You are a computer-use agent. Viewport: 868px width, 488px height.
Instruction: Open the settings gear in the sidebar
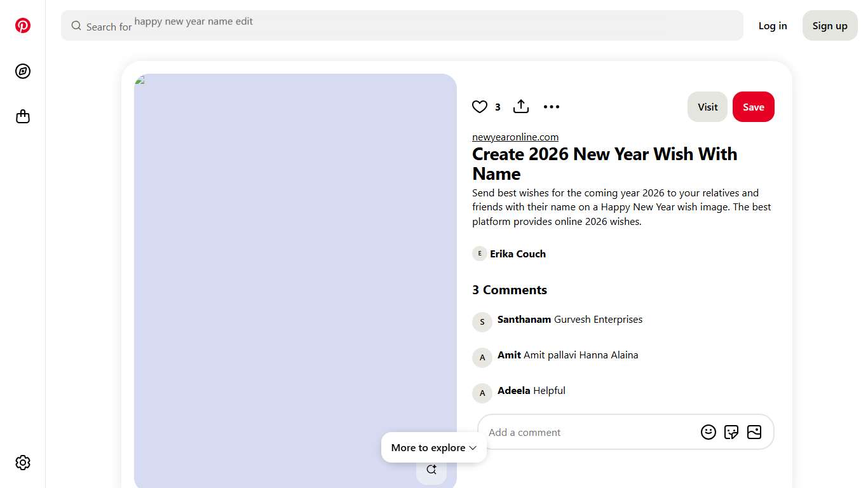click(23, 463)
